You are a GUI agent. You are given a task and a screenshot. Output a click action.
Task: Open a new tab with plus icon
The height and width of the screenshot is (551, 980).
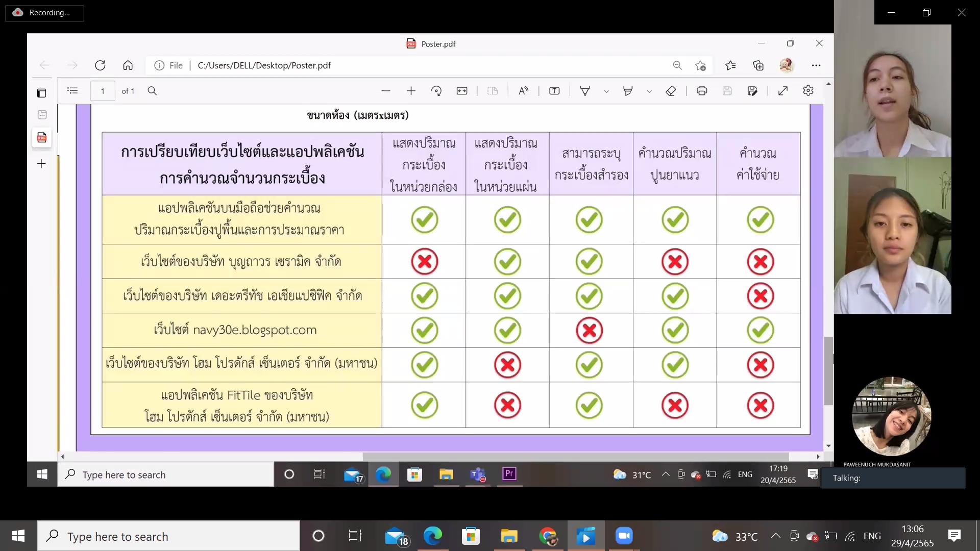click(42, 164)
